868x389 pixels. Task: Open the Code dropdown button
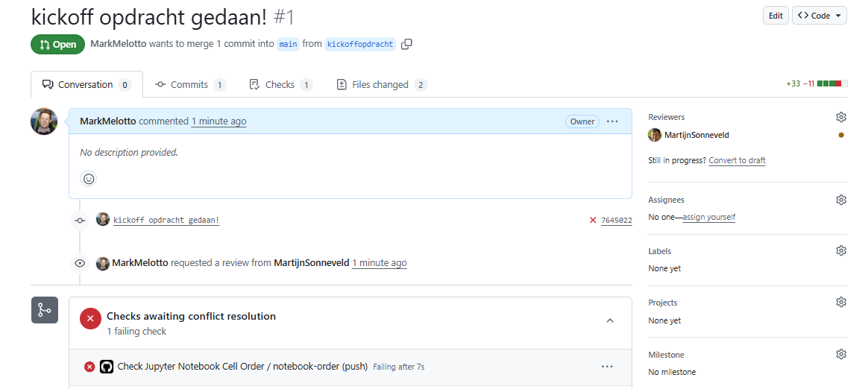click(820, 16)
